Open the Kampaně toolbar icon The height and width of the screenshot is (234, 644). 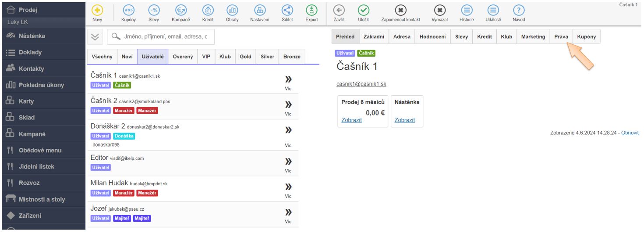pyautogui.click(x=181, y=11)
